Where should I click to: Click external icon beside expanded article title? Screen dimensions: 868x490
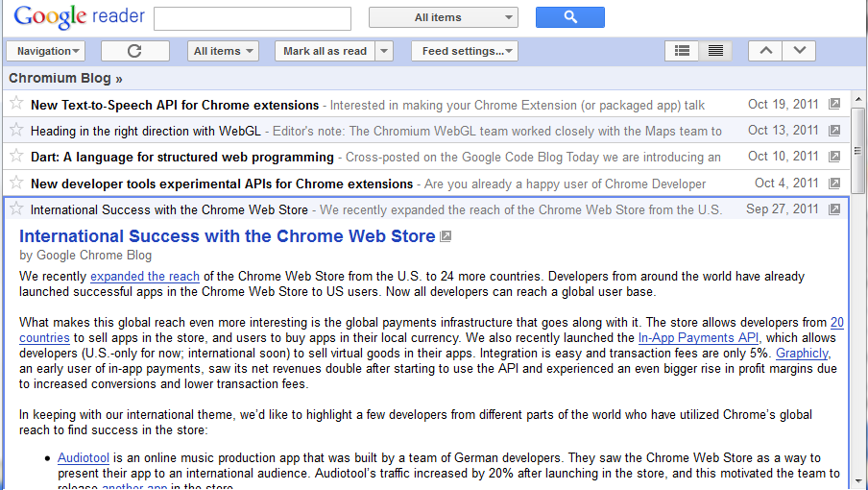pyautogui.click(x=446, y=236)
